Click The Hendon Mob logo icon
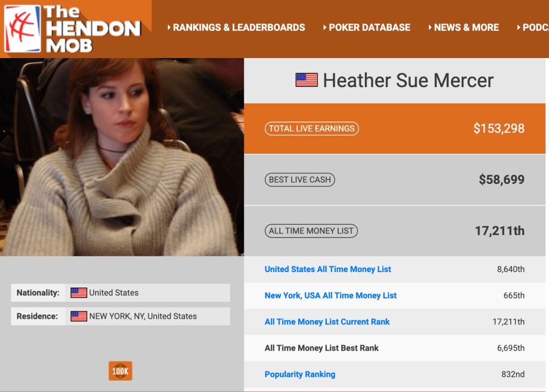 point(23,28)
